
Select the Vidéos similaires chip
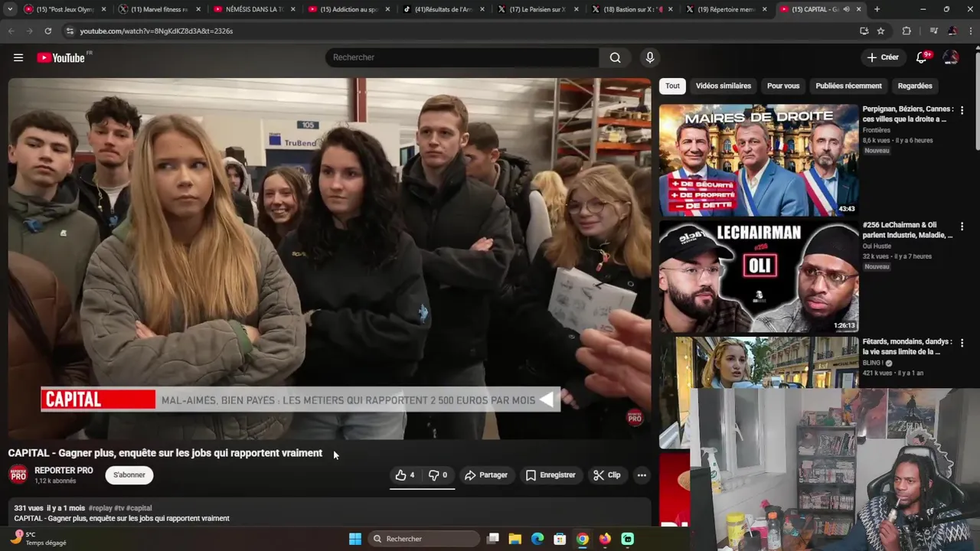click(x=723, y=86)
